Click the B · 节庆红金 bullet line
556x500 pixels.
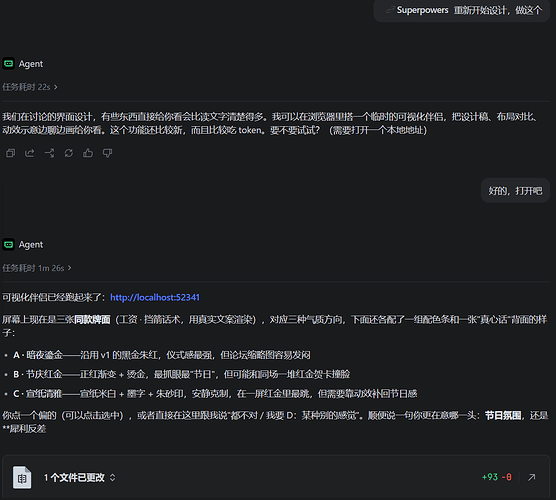pyautogui.click(x=182, y=374)
